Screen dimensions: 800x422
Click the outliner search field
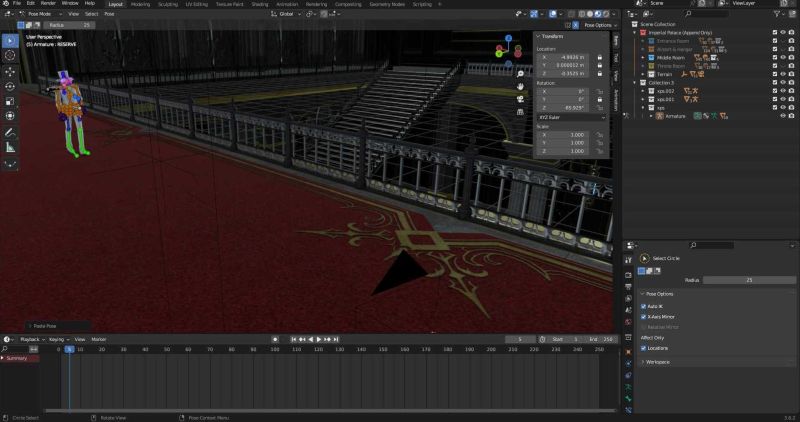[712, 14]
